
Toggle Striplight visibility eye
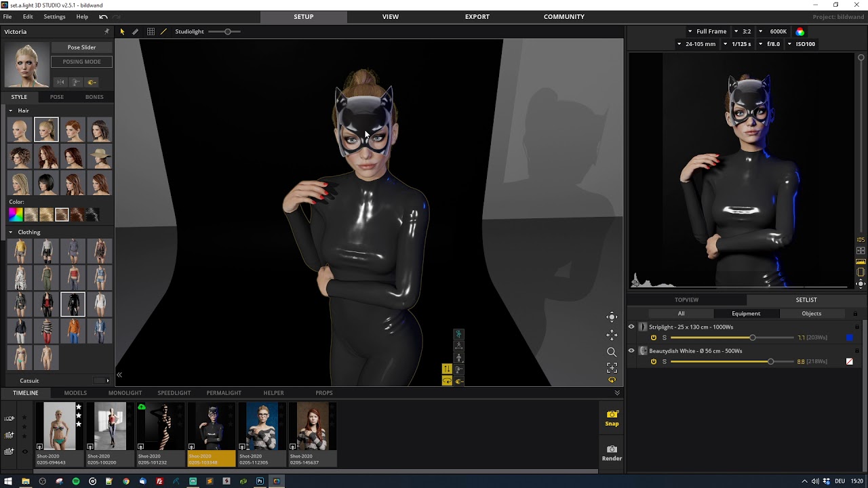(631, 327)
